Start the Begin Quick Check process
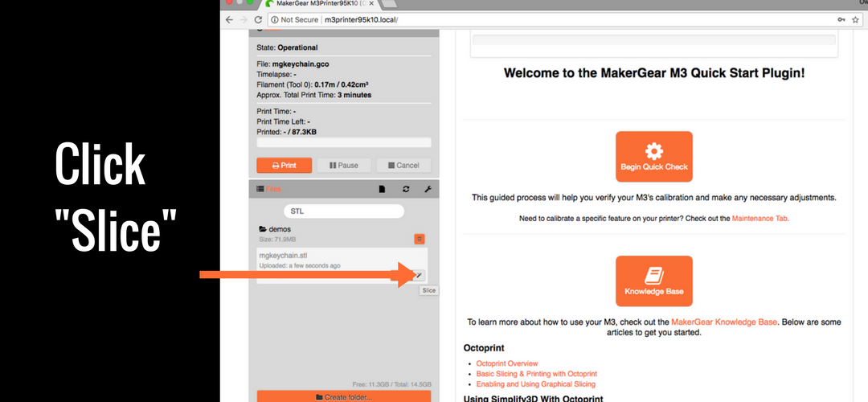Viewport: 868px width, 402px height. click(653, 157)
